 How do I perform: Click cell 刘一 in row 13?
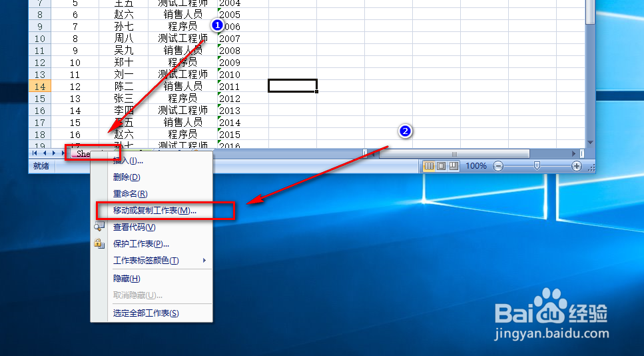tap(124, 75)
